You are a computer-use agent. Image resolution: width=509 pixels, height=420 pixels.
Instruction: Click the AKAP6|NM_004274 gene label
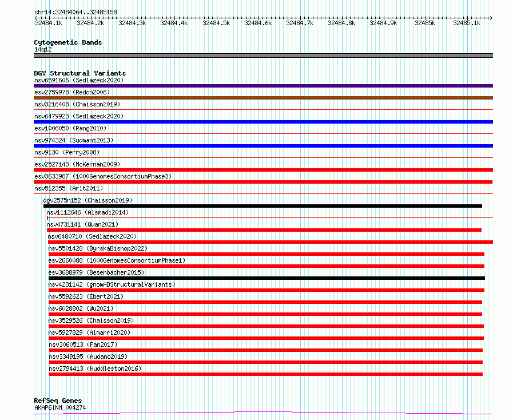pos(60,407)
